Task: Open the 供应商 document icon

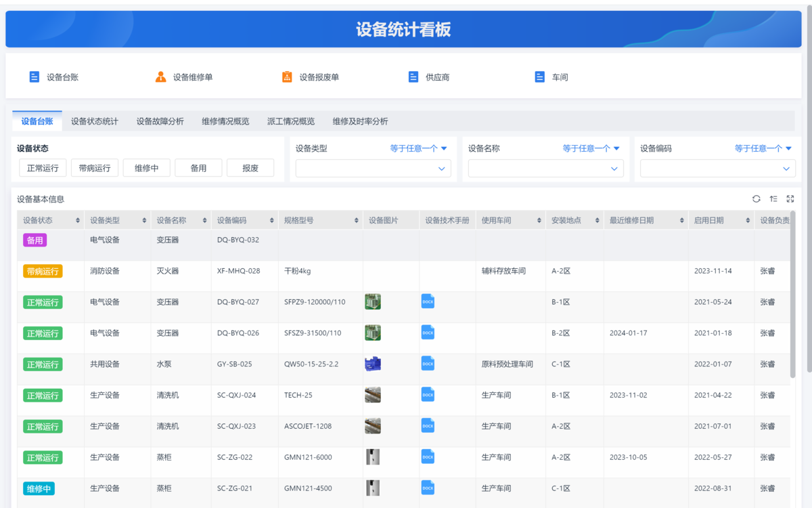Action: click(413, 77)
